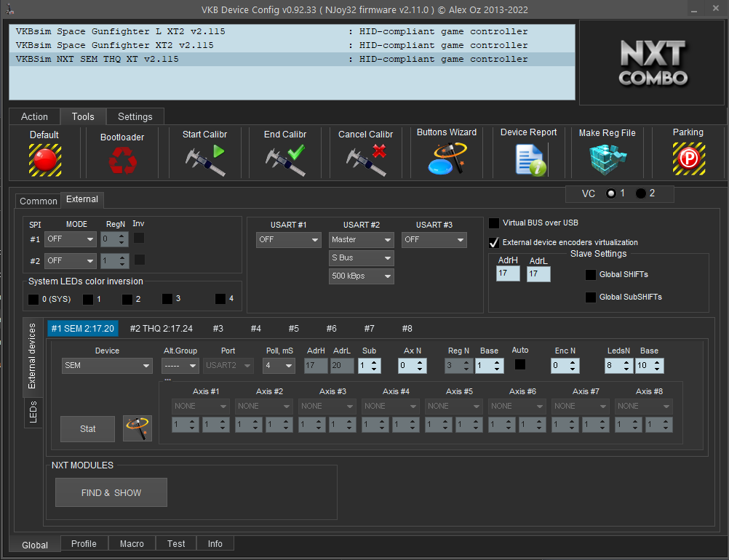Expand the USART #2 Master dropdown

click(x=362, y=240)
